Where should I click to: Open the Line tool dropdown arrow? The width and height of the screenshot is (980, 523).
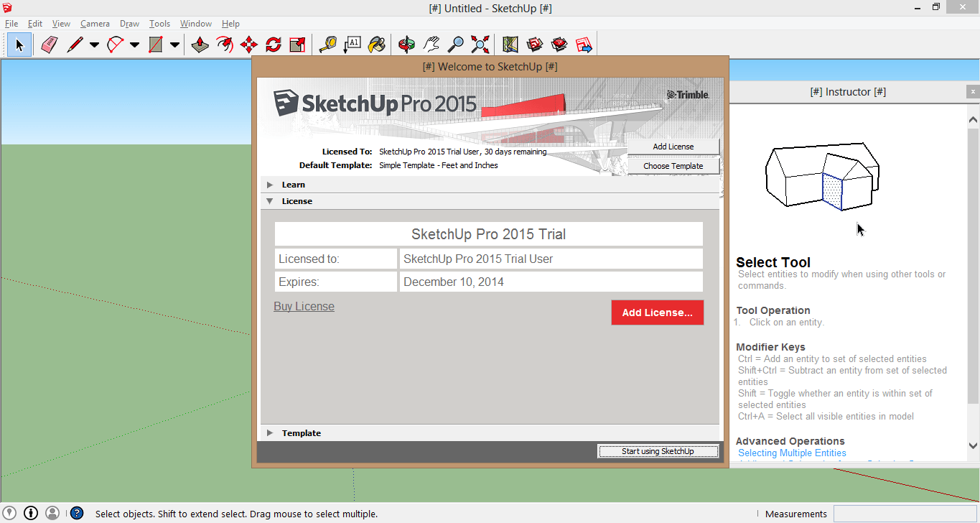coord(94,45)
